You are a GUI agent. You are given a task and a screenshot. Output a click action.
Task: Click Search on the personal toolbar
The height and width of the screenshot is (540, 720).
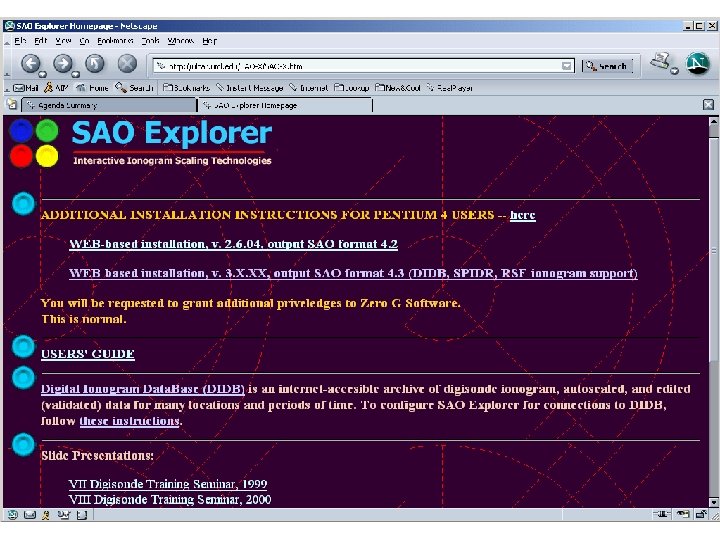coord(134,87)
